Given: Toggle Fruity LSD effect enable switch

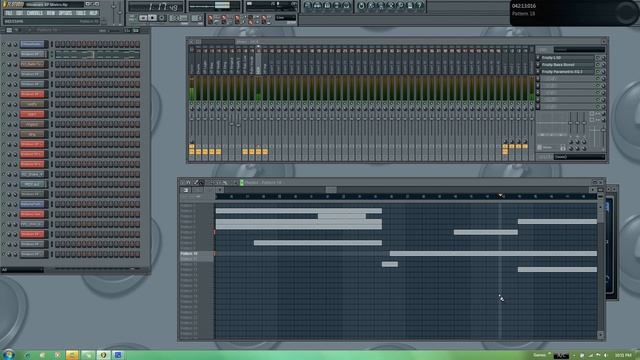Looking at the screenshot, I should tap(598, 58).
